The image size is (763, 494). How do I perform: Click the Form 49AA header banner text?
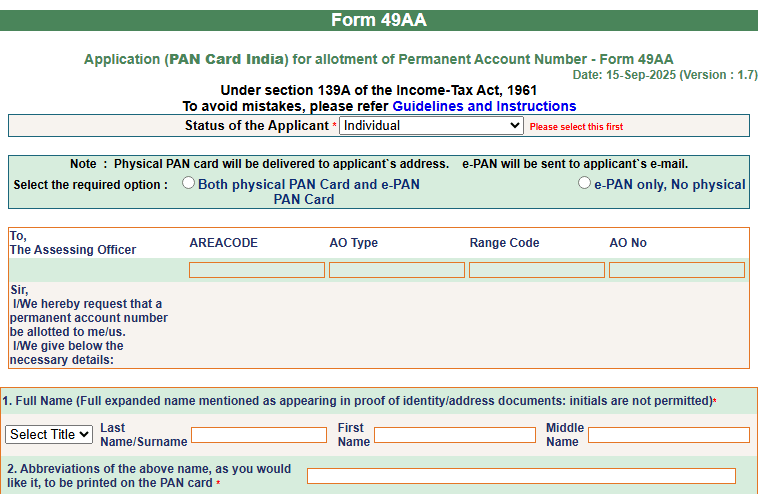[x=379, y=20]
